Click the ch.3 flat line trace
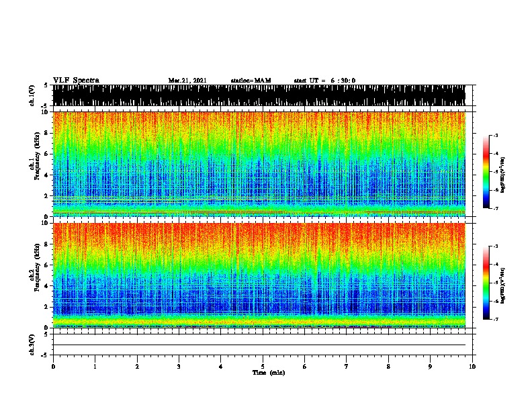 click(x=259, y=345)
